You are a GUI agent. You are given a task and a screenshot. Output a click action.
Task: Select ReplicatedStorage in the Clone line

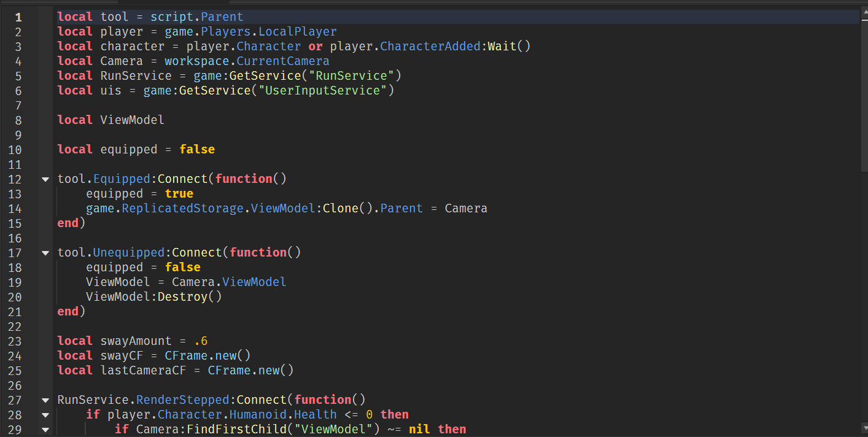pos(183,208)
